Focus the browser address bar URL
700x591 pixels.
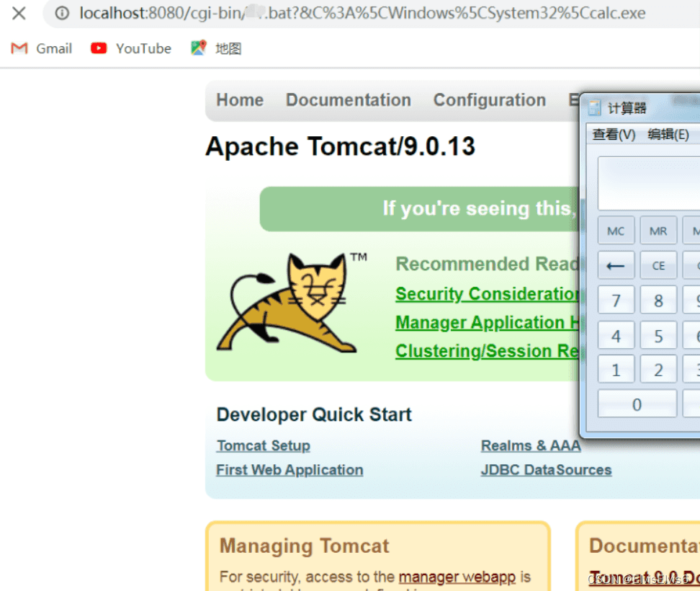click(362, 13)
